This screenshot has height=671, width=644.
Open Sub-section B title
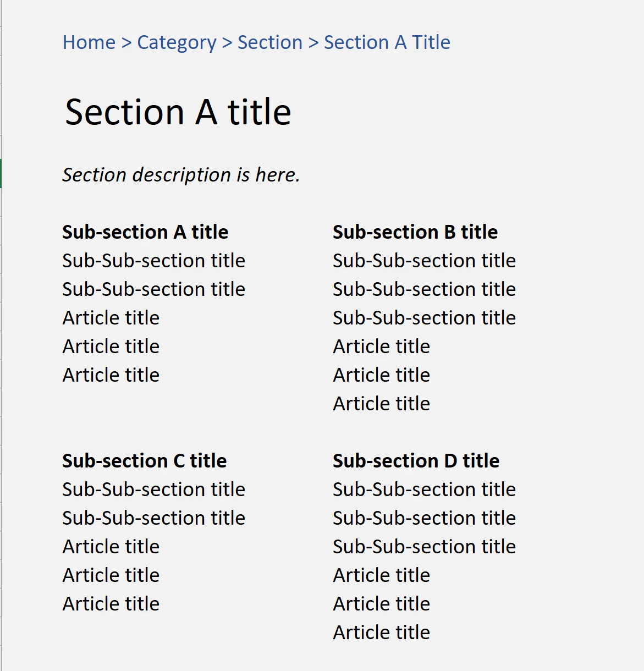tap(415, 232)
